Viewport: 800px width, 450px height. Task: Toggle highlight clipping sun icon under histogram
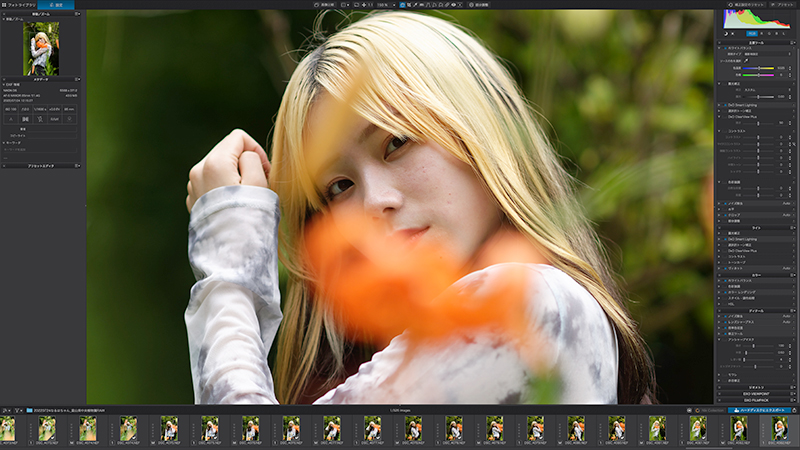[x=733, y=34]
